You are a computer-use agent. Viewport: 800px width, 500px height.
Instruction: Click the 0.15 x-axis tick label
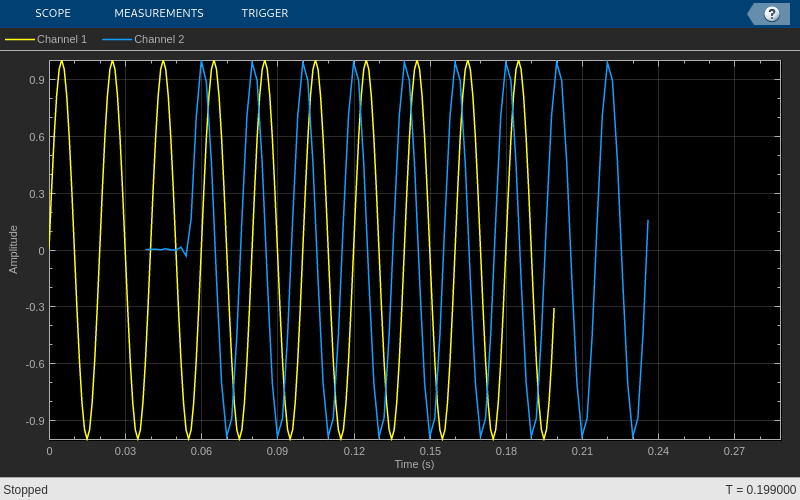pyautogui.click(x=430, y=451)
